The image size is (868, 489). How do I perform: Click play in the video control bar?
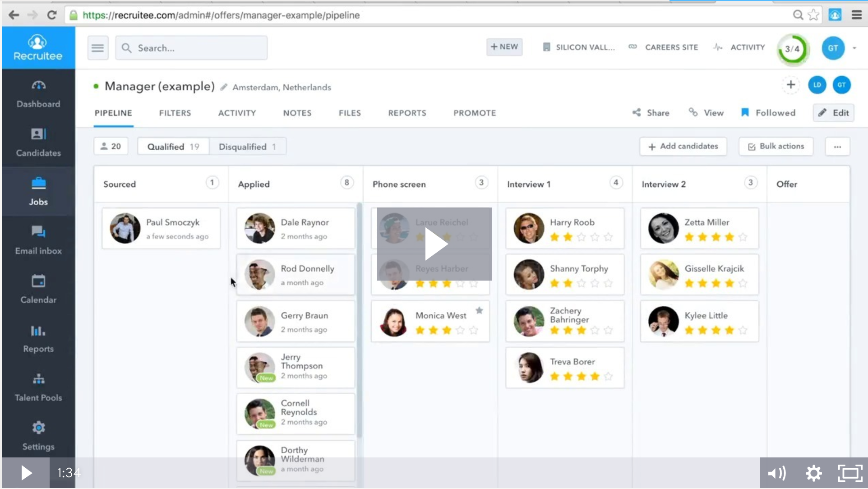point(26,473)
